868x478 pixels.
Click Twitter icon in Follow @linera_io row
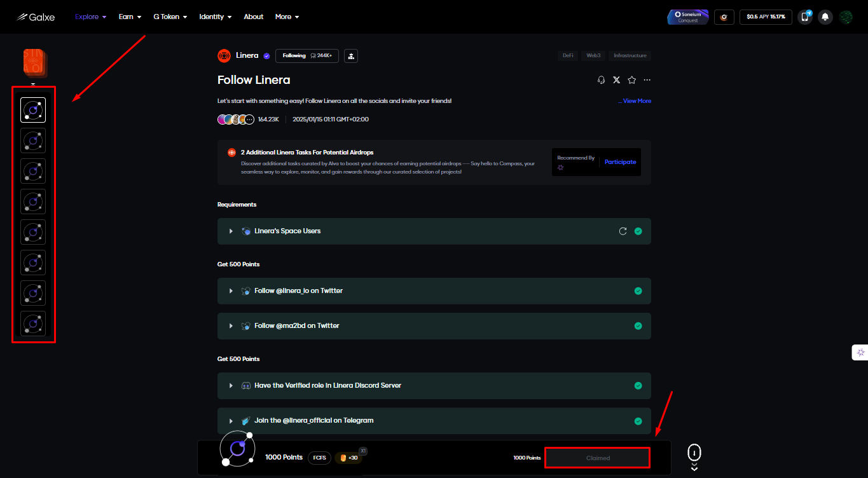pos(246,291)
